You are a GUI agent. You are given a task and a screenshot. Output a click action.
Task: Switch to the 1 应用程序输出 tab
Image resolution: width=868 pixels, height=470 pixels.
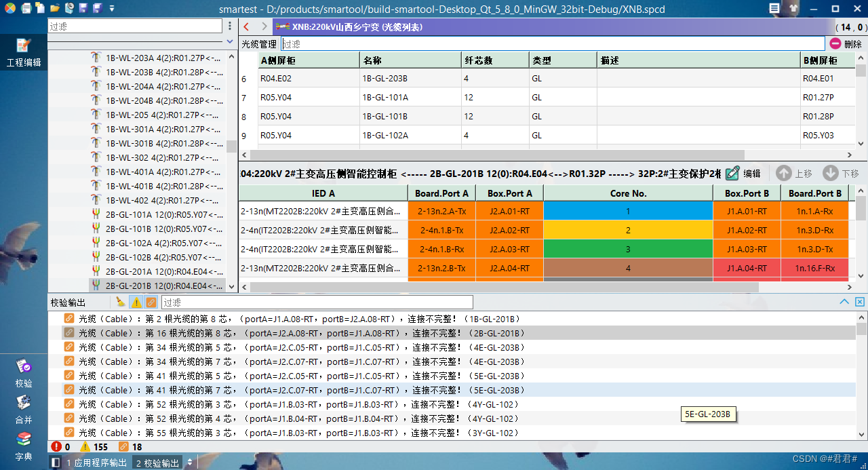pos(100,463)
